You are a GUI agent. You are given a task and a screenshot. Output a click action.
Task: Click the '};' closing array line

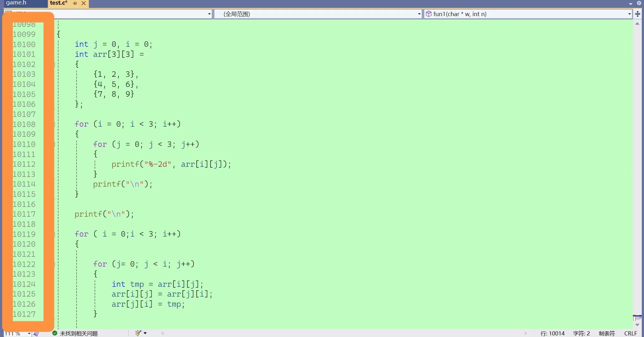(x=79, y=104)
